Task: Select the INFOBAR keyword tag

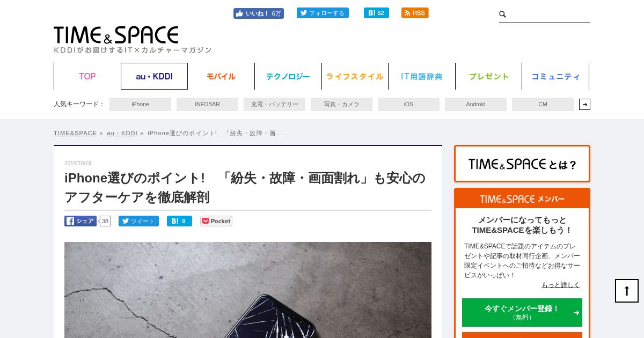Action: [x=207, y=104]
